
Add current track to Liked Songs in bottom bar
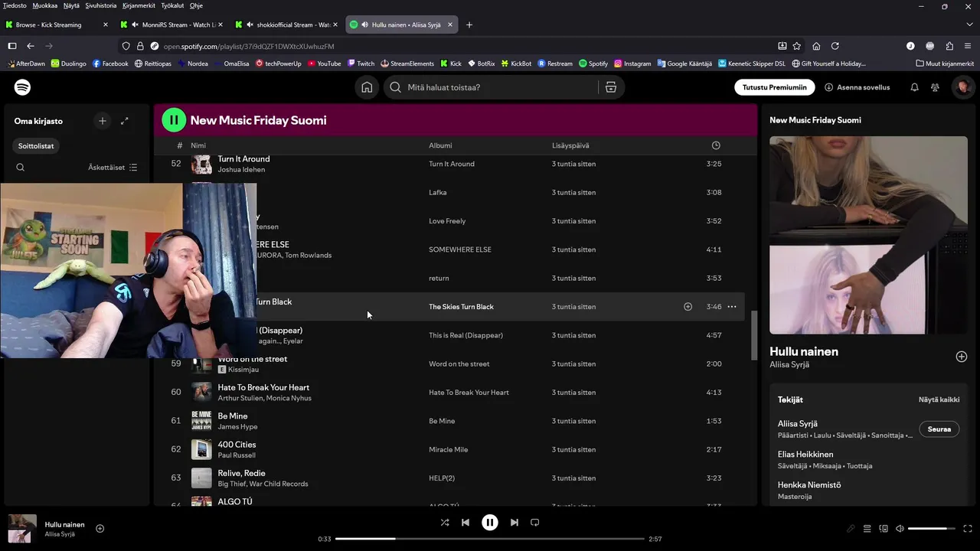[x=100, y=529]
